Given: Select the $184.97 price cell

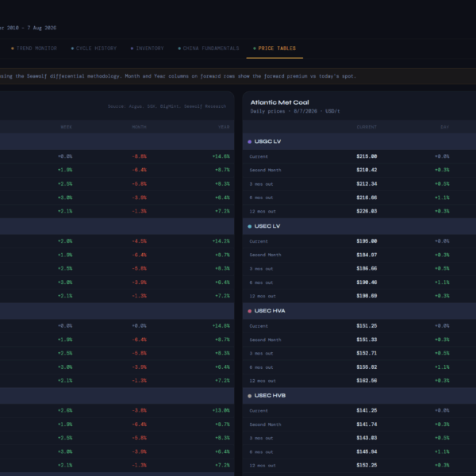Looking at the screenshot, I should (367, 255).
